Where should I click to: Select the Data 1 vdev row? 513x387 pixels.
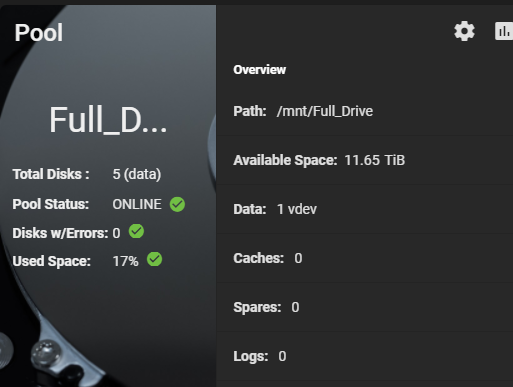point(365,209)
